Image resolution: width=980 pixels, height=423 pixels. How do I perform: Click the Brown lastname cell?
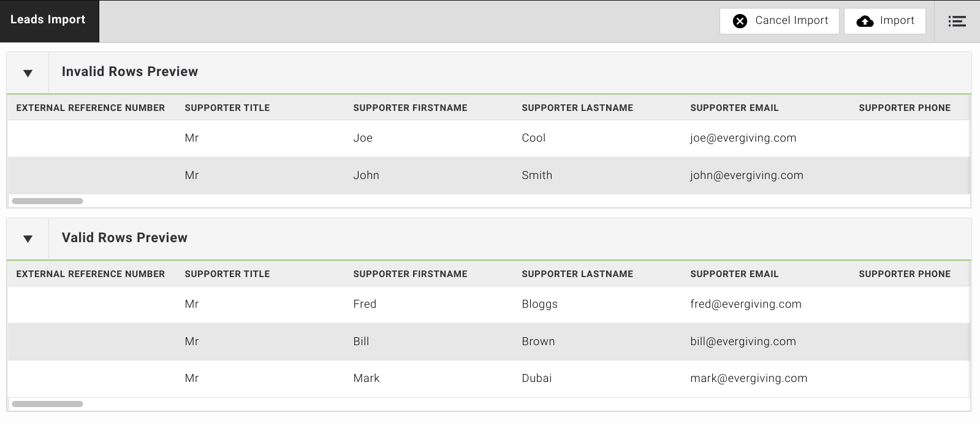(538, 341)
